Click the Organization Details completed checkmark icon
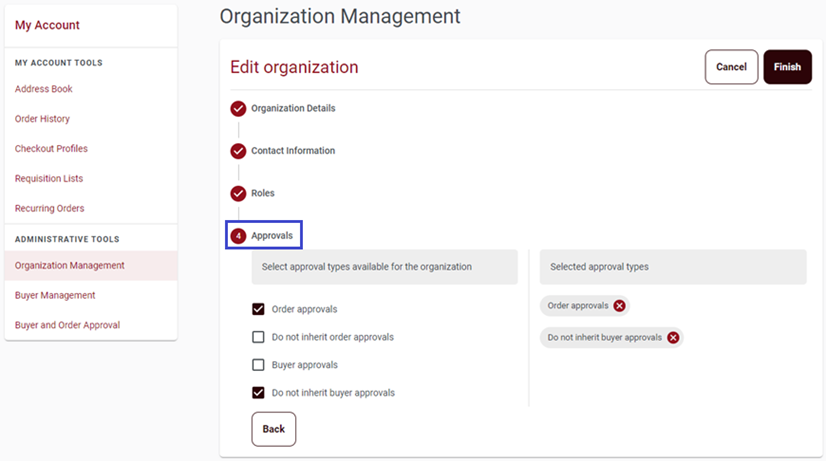Screen dimensions: 826x461 [238, 109]
